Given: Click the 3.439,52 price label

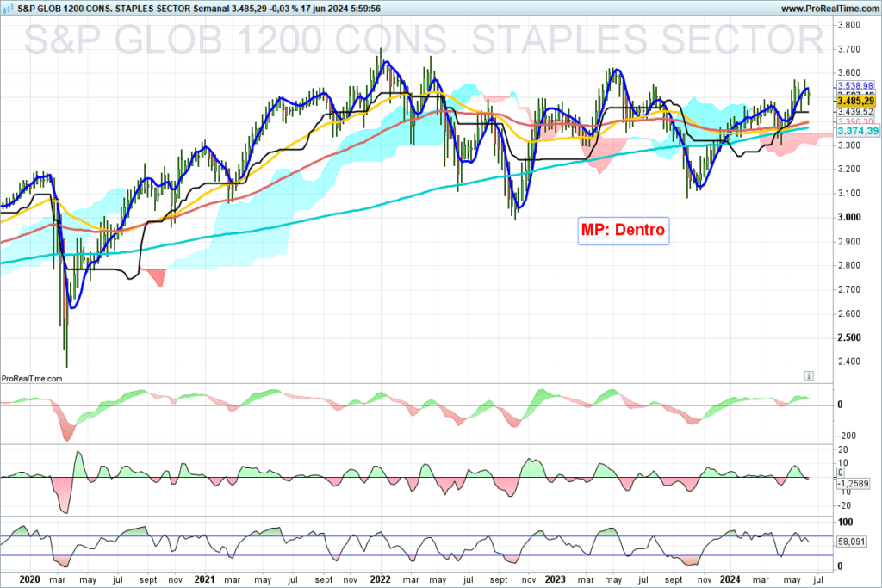Looking at the screenshot, I should click(855, 112).
